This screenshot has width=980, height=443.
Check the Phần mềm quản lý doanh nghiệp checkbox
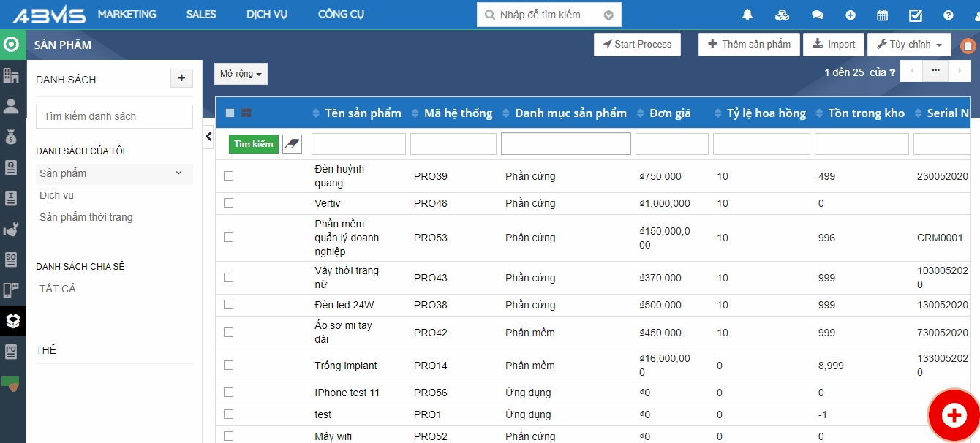click(x=228, y=238)
